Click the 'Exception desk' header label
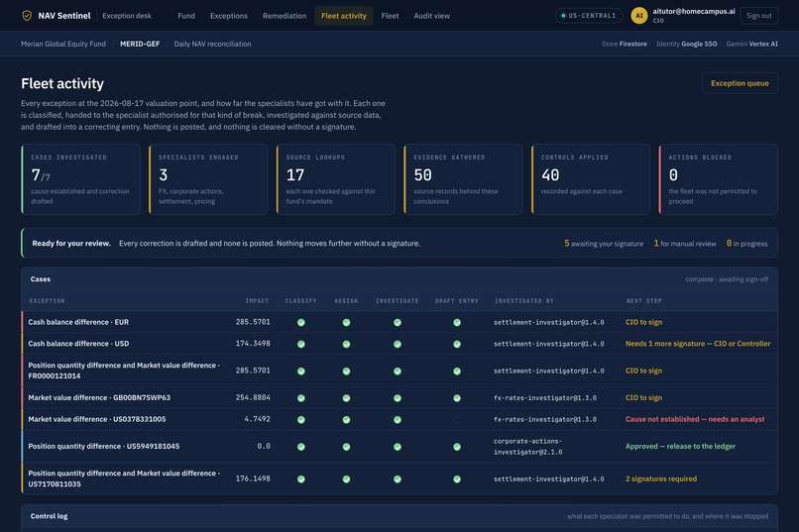The width and height of the screenshot is (799, 532). click(126, 16)
